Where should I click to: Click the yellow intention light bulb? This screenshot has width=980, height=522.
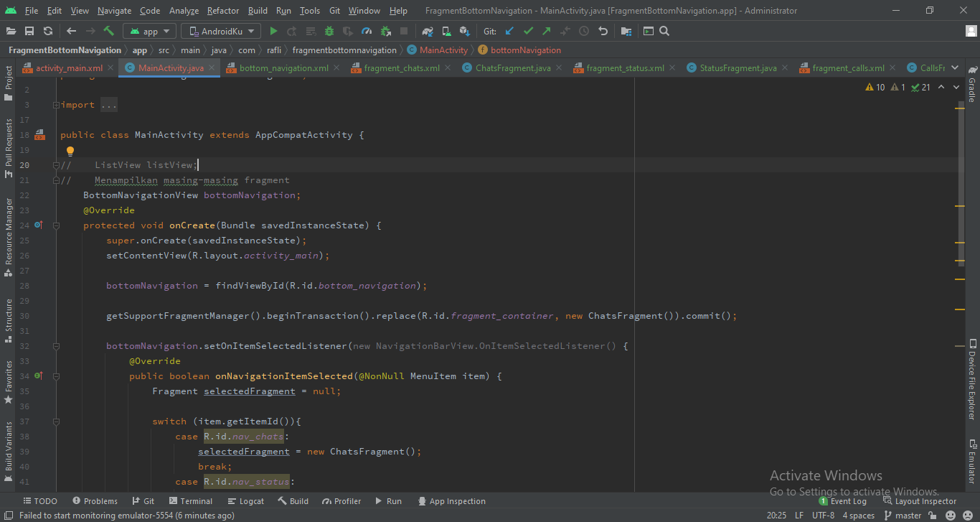click(x=70, y=151)
